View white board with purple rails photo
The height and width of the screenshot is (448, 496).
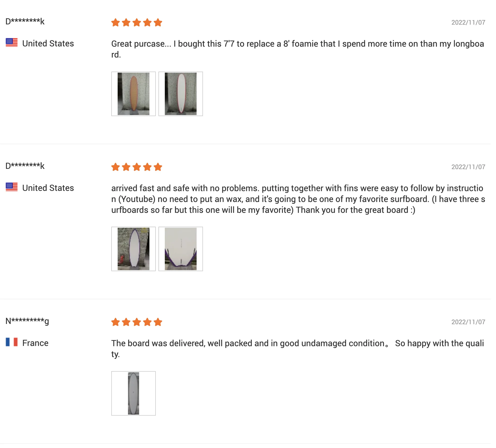[133, 249]
